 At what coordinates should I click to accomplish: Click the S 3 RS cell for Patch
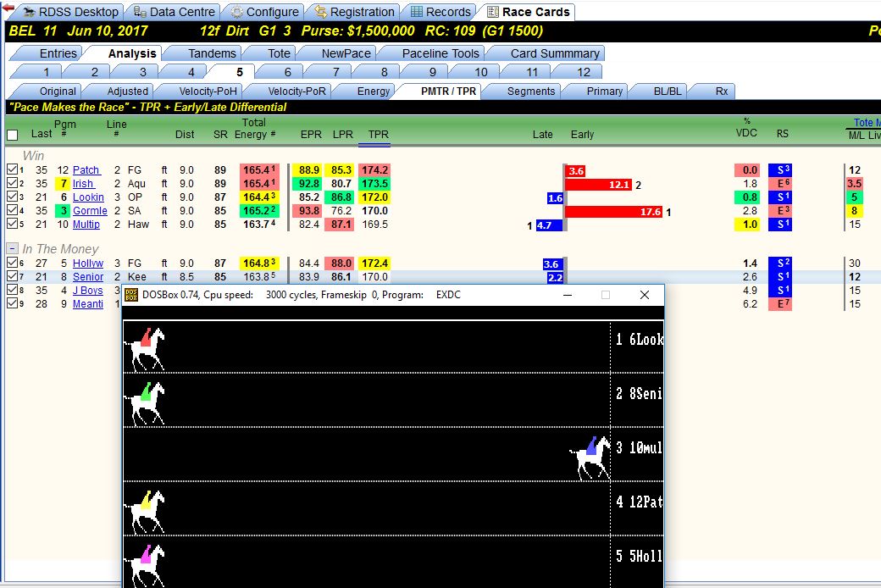pos(780,169)
